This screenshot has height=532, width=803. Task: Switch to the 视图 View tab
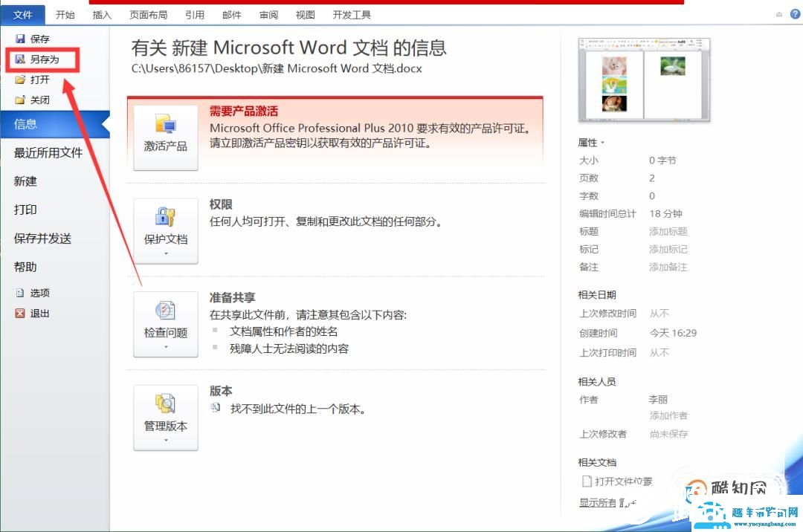pyautogui.click(x=306, y=15)
